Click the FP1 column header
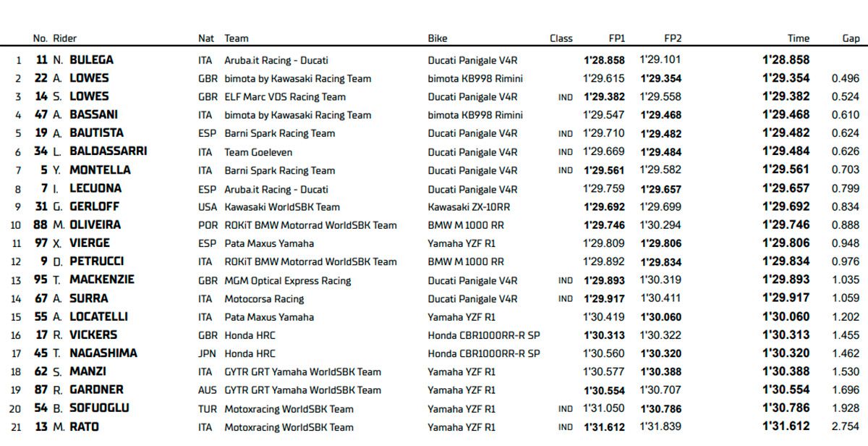Image resolution: width=868 pixels, height=446 pixels. [617, 38]
